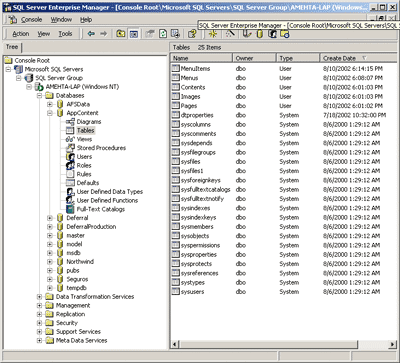
Task: Open the Help menu
Action: (86, 20)
